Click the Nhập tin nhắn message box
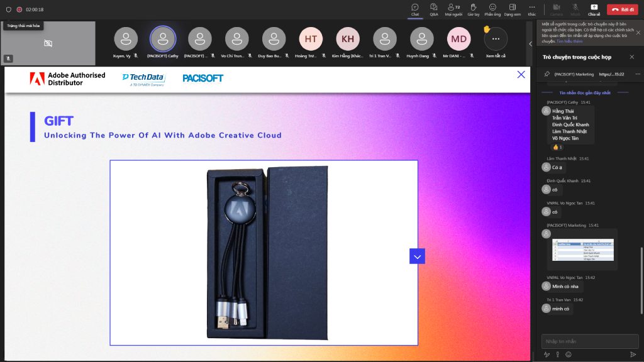644x362 pixels. [x=590, y=341]
